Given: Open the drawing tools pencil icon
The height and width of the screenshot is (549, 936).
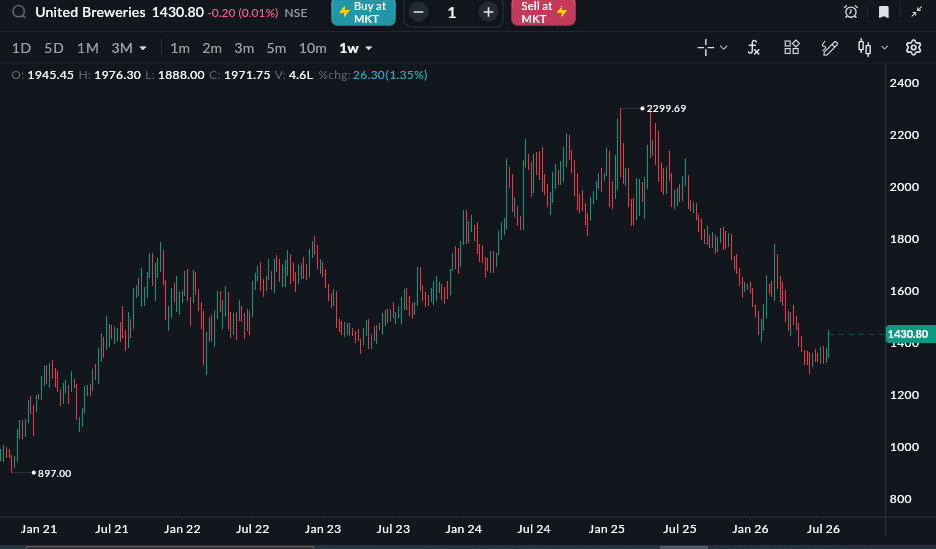Looking at the screenshot, I should pyautogui.click(x=830, y=48).
